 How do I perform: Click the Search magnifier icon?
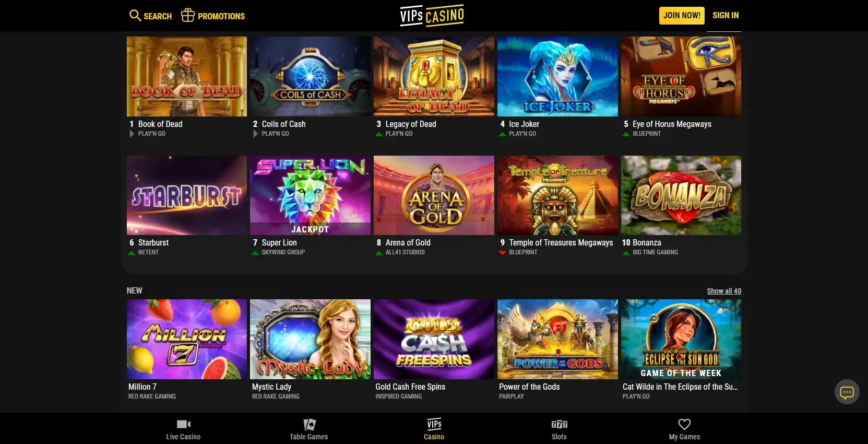click(x=135, y=16)
